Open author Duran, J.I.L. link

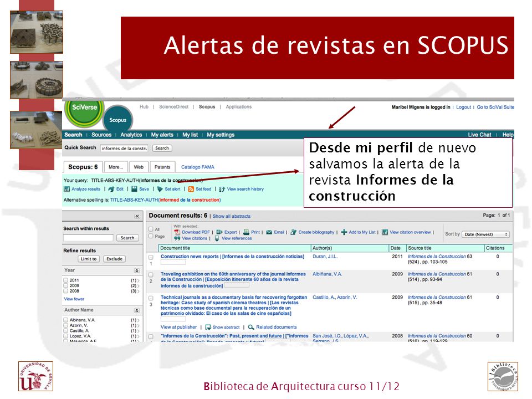pyautogui.click(x=325, y=257)
